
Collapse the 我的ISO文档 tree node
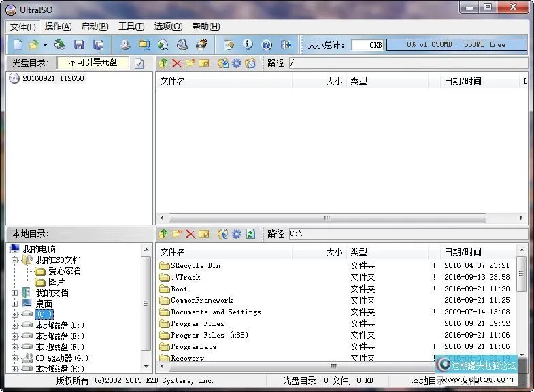click(x=15, y=260)
